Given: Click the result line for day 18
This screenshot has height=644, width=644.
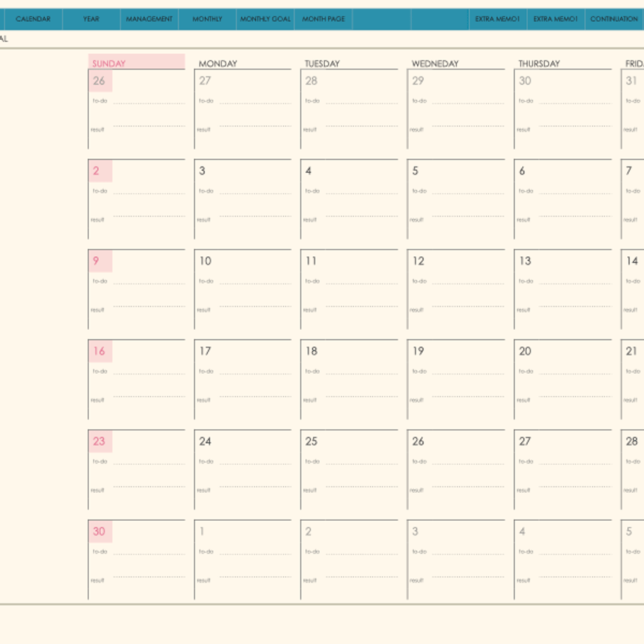Looking at the screenshot, I should tap(361, 396).
